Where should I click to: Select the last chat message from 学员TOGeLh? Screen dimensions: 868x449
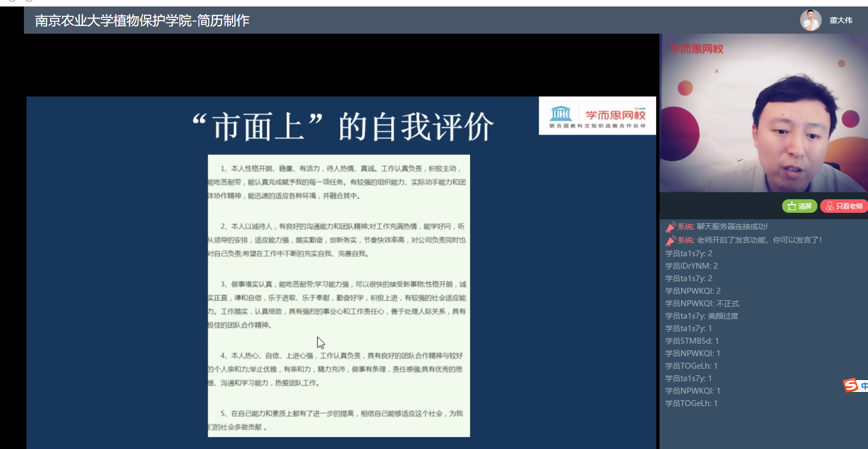pyautogui.click(x=691, y=403)
